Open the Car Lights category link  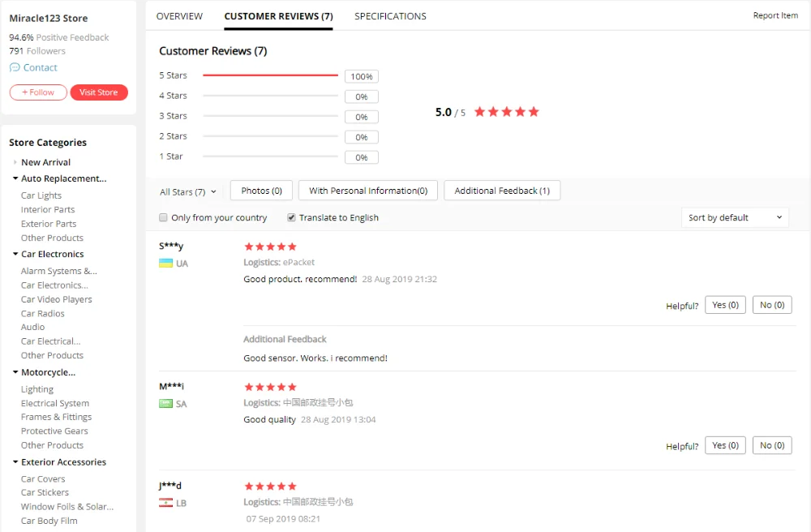pyautogui.click(x=41, y=195)
